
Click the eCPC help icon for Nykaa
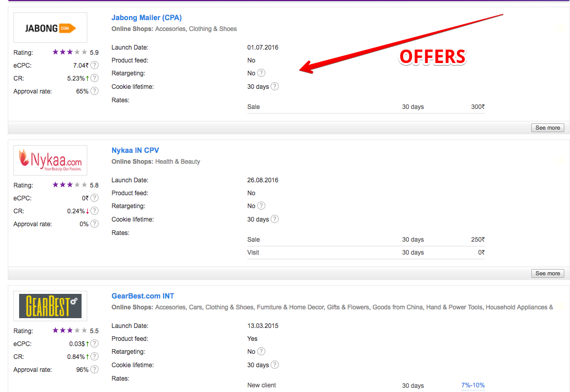94,198
